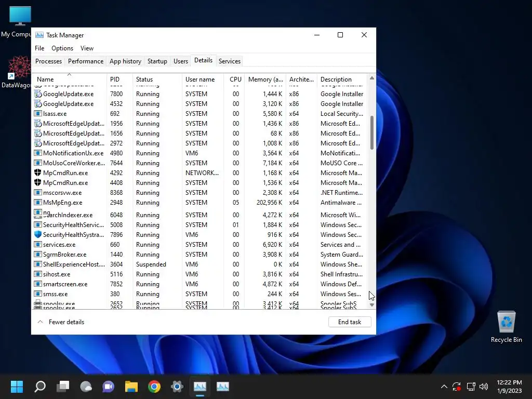Click the scrollbar up arrow

[372, 78]
